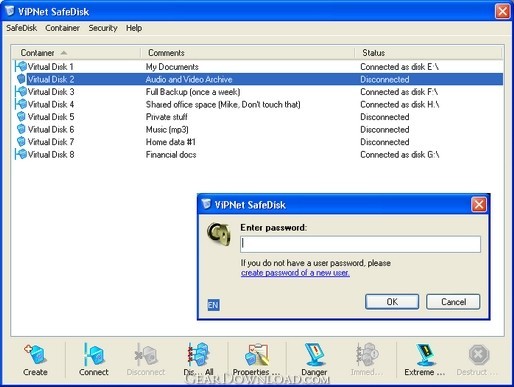Open the SafeDisk menu
The image size is (514, 387).
tap(21, 28)
